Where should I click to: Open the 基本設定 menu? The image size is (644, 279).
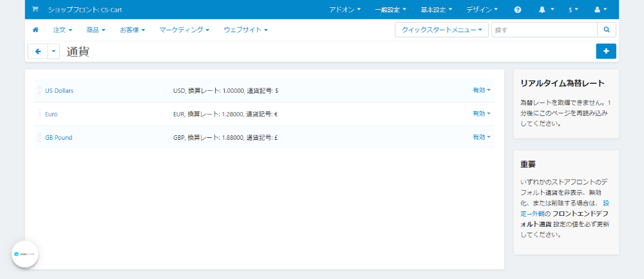pyautogui.click(x=436, y=10)
